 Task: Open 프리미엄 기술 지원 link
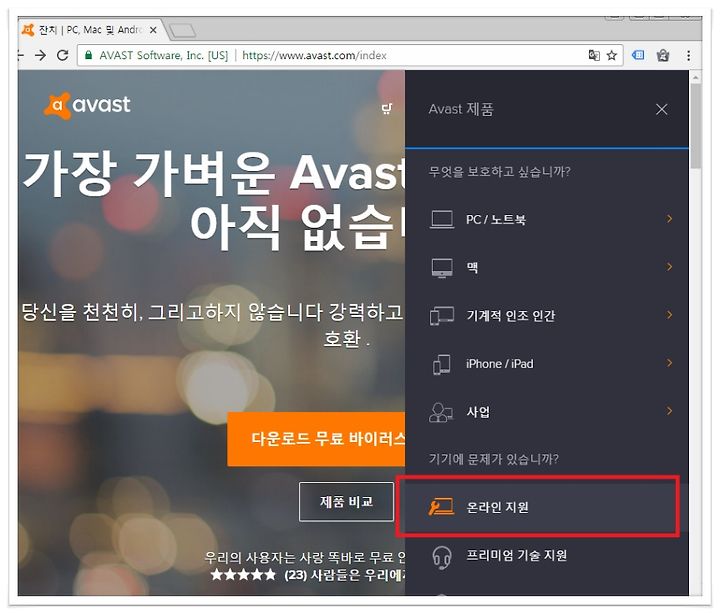click(546, 556)
